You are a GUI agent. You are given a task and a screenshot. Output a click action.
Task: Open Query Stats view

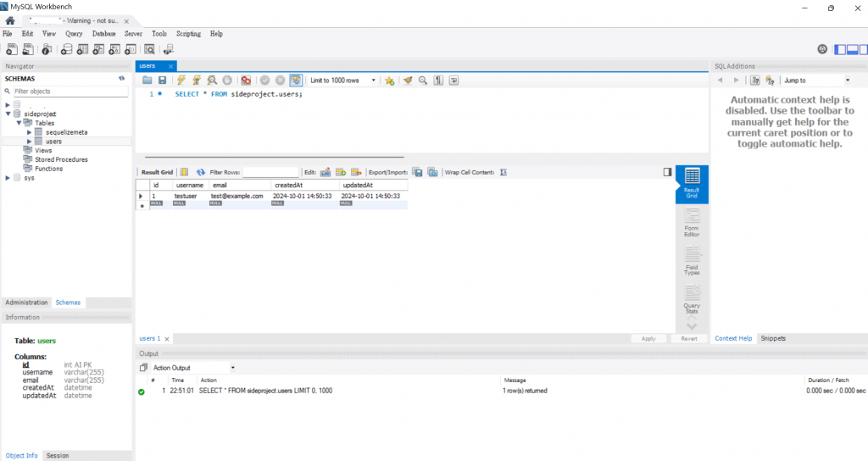pyautogui.click(x=692, y=299)
